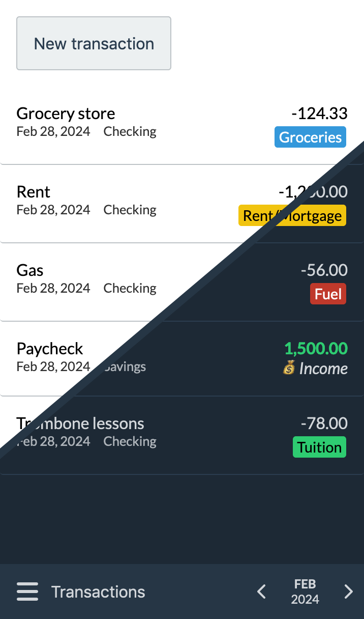Select the Grocery store transaction row
Viewport: 364px width, 619px height.
point(66,113)
